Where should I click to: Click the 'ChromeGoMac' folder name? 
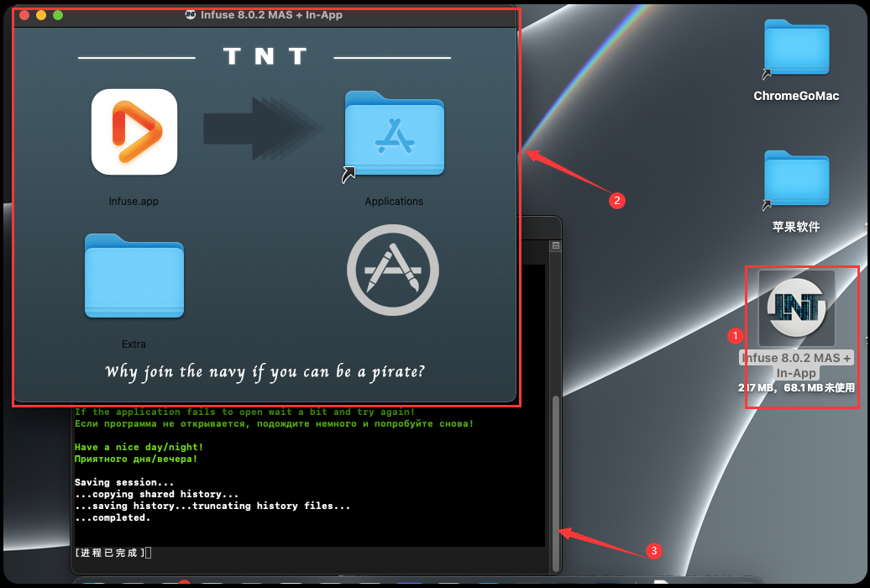point(796,96)
